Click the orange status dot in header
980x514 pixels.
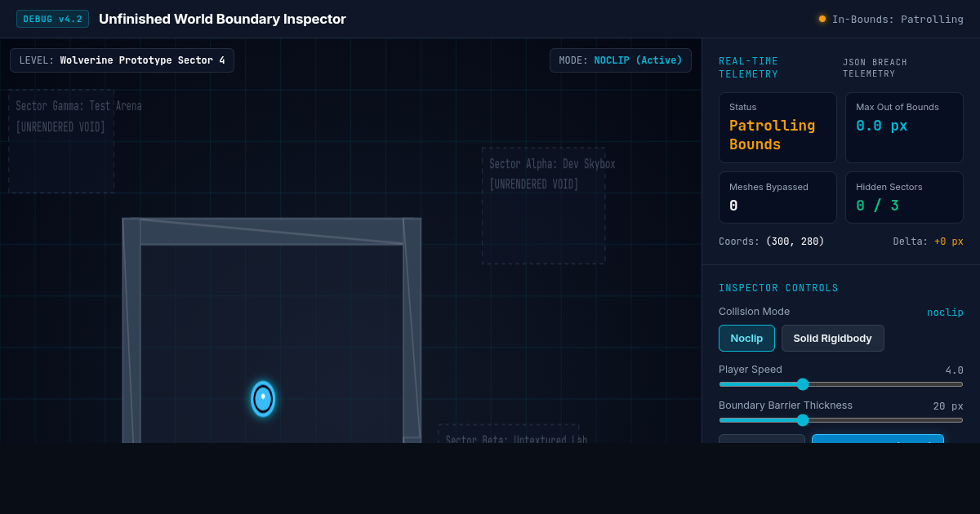pos(822,19)
